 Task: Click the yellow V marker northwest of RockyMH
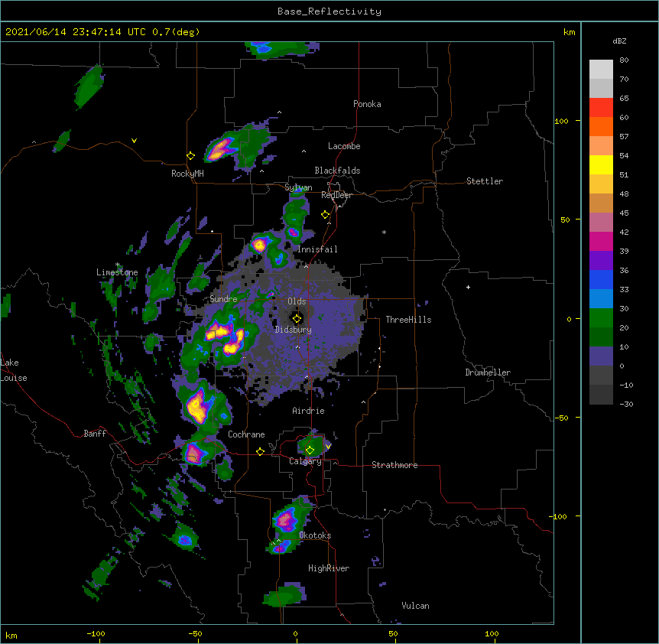134,141
